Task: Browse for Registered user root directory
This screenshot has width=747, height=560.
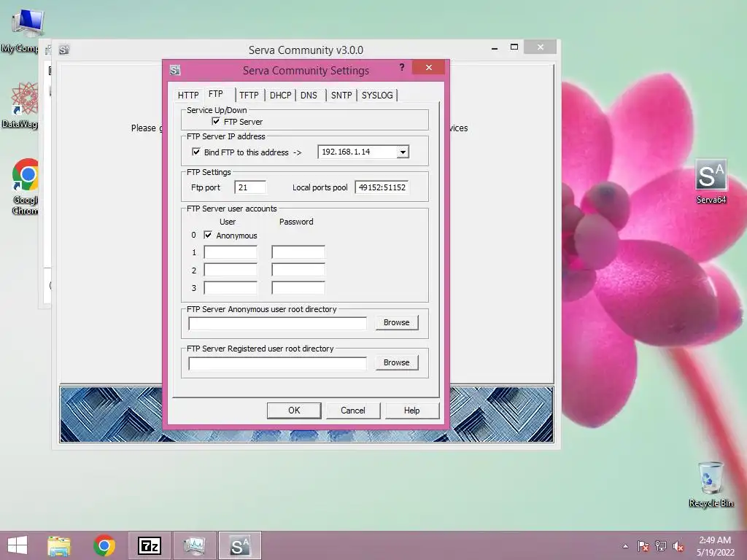Action: click(396, 362)
